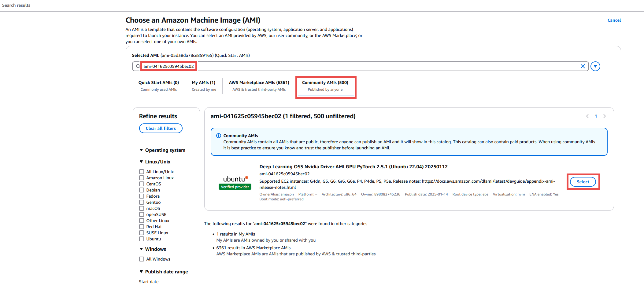Check the CentOS checkbox
This screenshot has height=285, width=644.
point(142,184)
